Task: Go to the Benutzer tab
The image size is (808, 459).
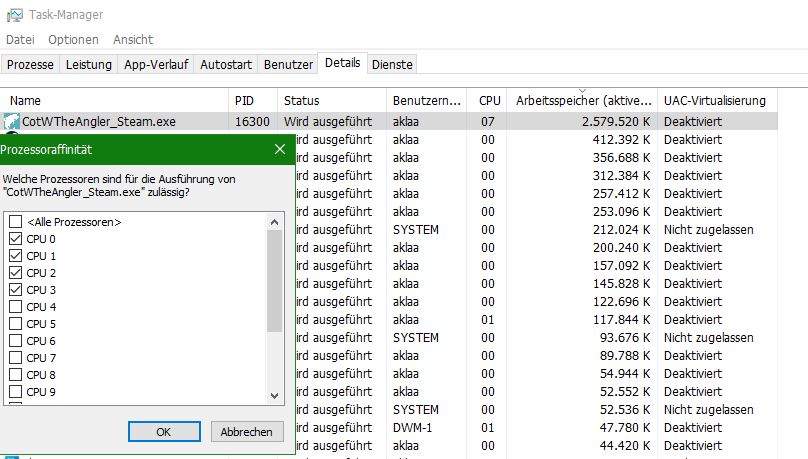Action: coord(288,64)
